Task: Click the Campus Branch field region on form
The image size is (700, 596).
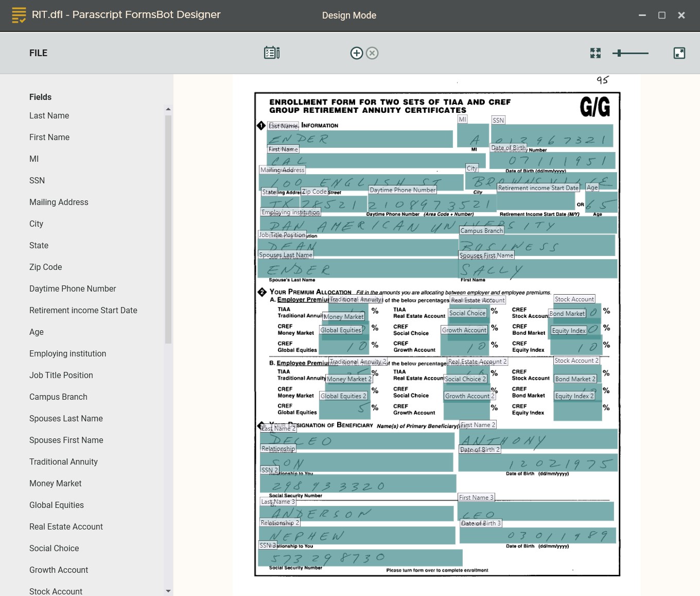Action: click(536, 246)
